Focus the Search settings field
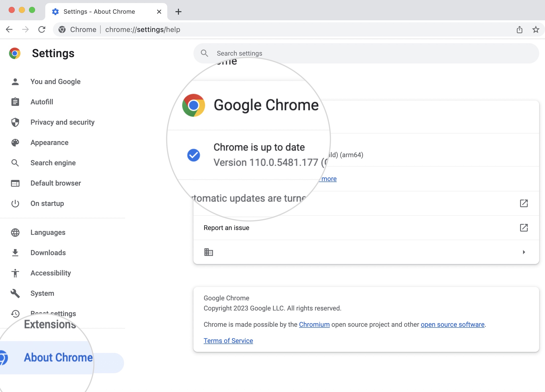The width and height of the screenshot is (545, 392). [x=366, y=53]
